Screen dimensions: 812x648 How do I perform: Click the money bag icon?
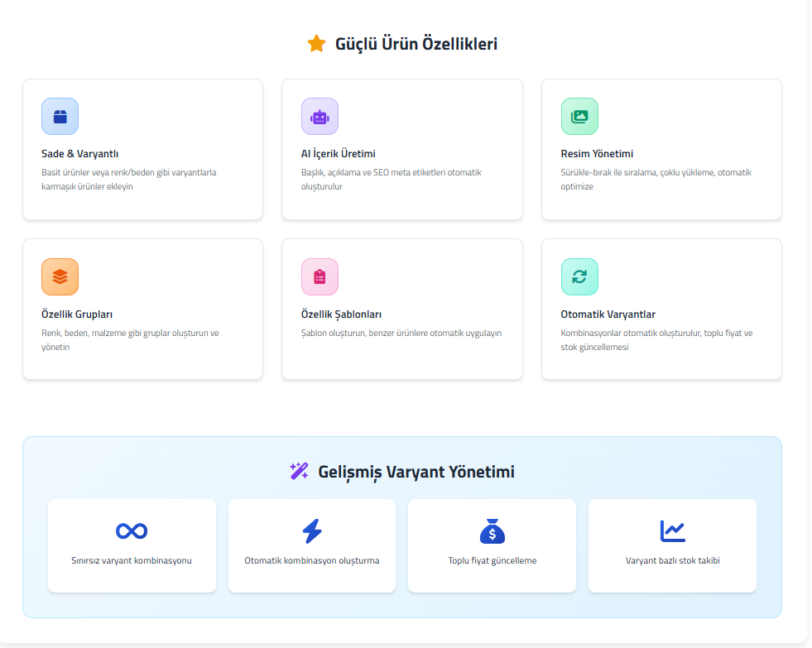(492, 530)
